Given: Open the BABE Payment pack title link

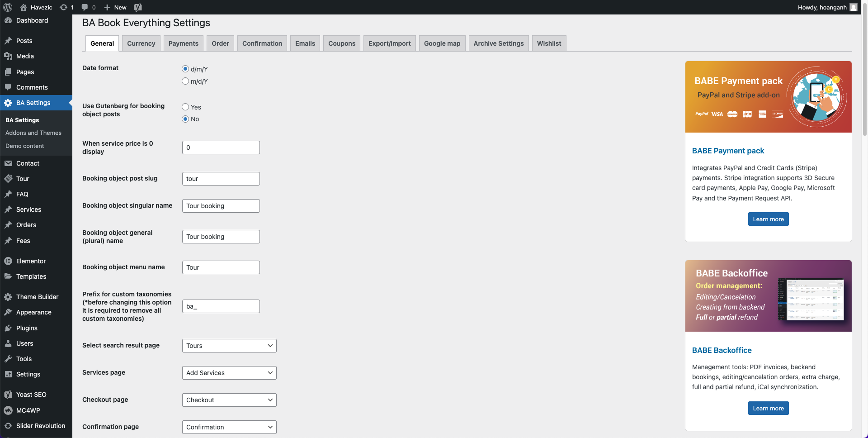Looking at the screenshot, I should click(728, 151).
